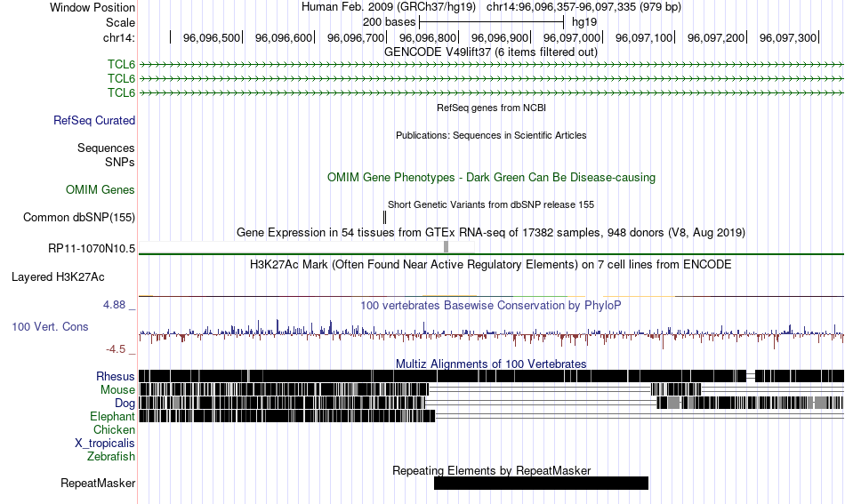Open the H3K27Ac Mark ENCODE track title
Image resolution: width=845 pixels, height=504 pixels.
(491, 264)
